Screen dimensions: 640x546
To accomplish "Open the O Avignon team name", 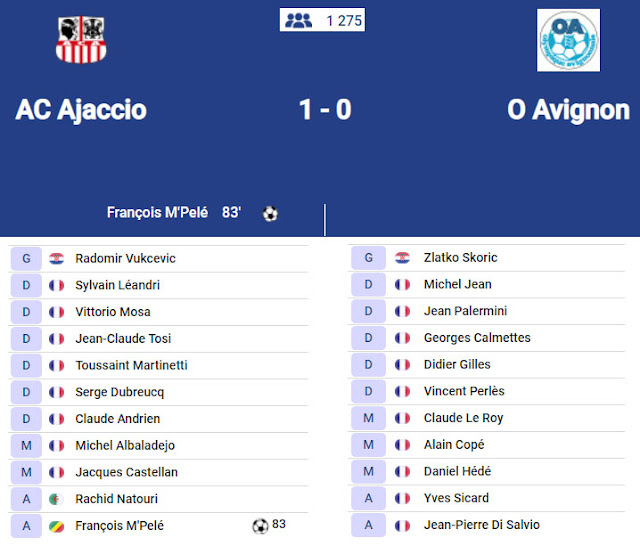I will click(x=568, y=110).
